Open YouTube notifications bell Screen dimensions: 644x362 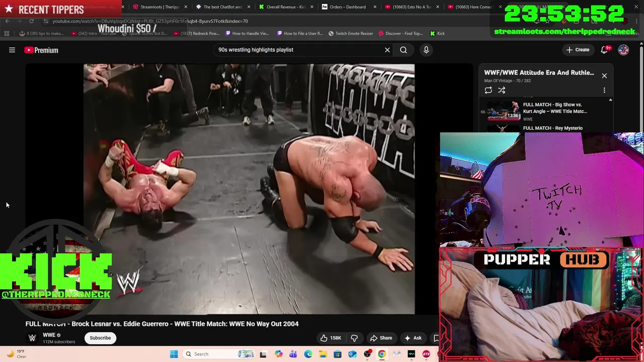click(604, 50)
